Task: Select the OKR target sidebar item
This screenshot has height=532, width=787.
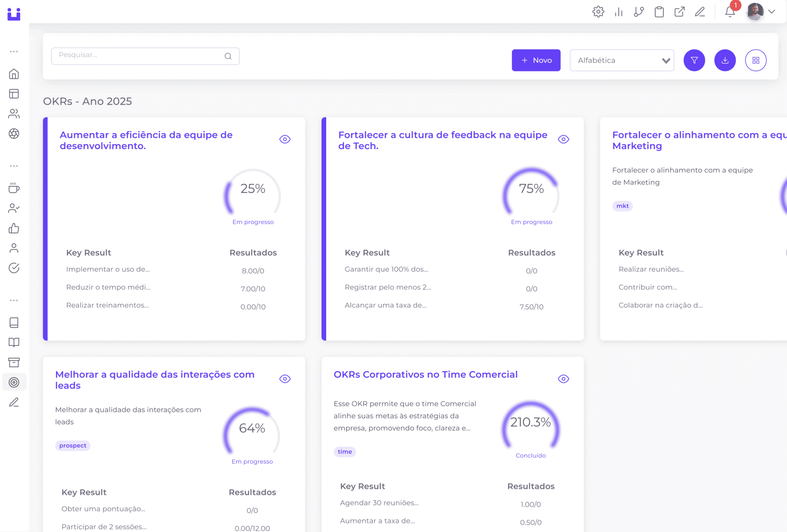Action: [14, 382]
